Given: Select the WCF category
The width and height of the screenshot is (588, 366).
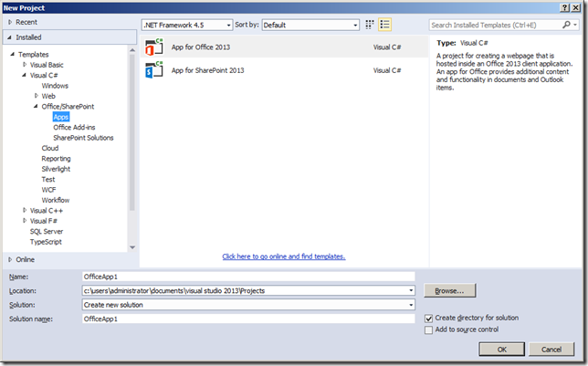Looking at the screenshot, I should click(x=48, y=190).
